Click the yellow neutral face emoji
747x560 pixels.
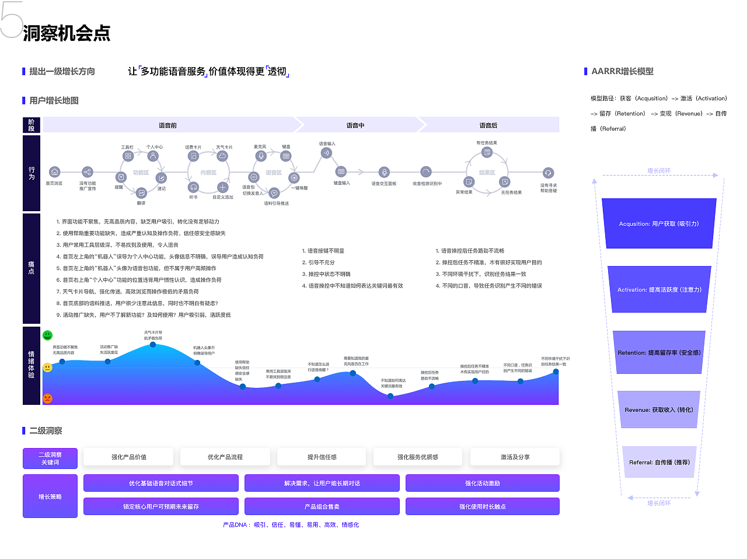coord(48,367)
